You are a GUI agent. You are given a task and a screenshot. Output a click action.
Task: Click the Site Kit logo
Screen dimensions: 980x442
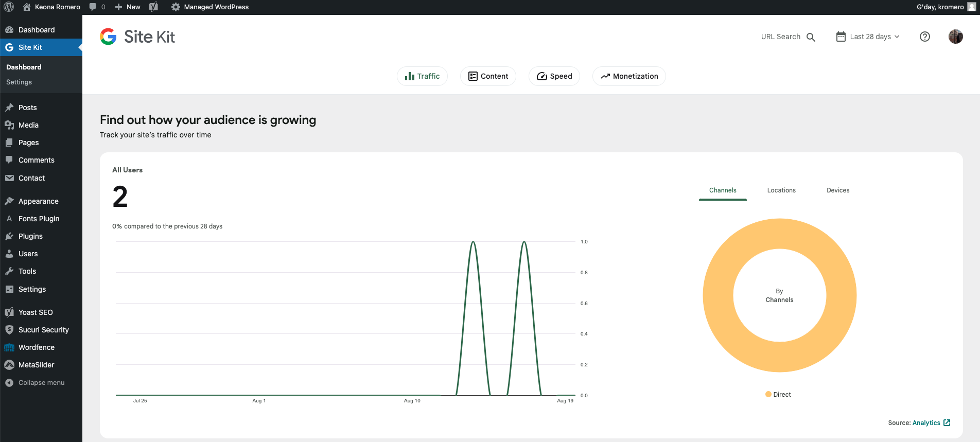[137, 37]
